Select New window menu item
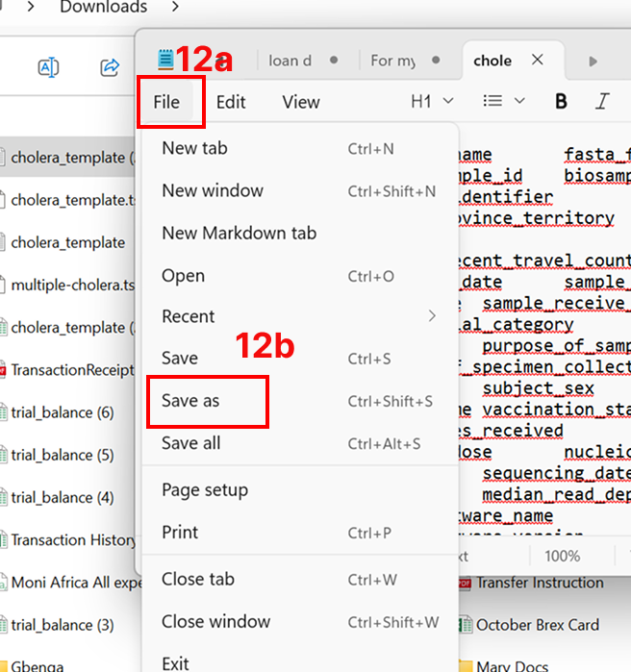This screenshot has width=631, height=672. coord(300,190)
